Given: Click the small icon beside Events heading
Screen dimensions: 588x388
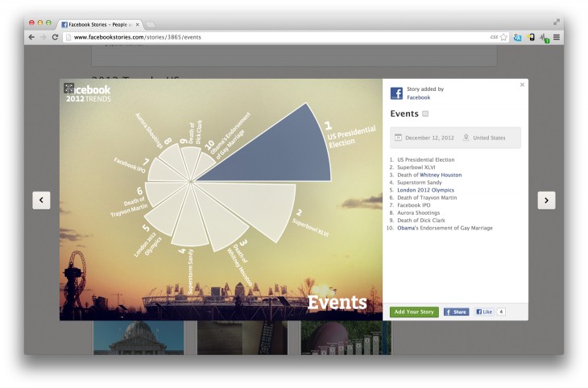Looking at the screenshot, I should pyautogui.click(x=426, y=114).
